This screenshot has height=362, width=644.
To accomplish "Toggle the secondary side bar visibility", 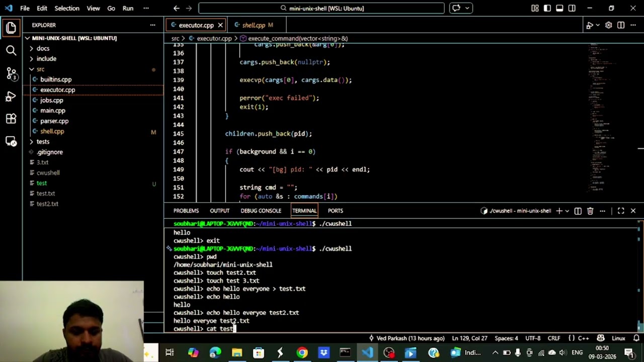I will [x=572, y=8].
